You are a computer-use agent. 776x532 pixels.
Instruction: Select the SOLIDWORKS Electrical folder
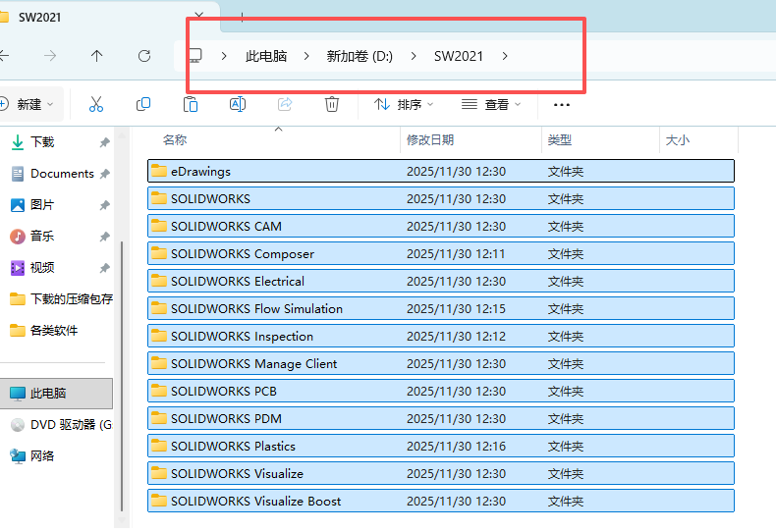coord(441,281)
